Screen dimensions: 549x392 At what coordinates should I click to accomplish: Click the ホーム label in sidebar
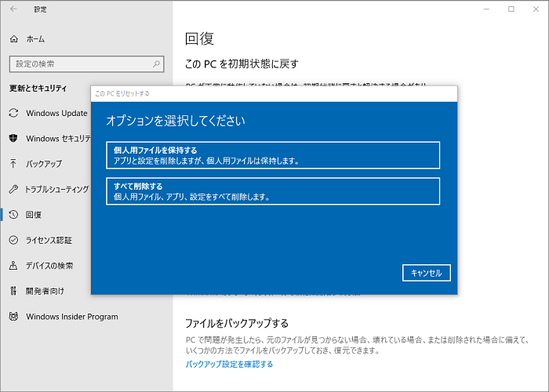coord(36,39)
